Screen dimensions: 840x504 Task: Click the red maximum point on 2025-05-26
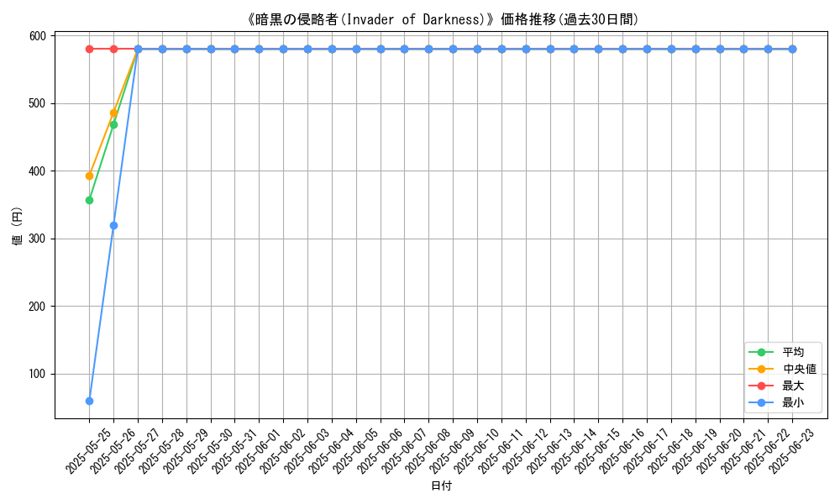113,50
